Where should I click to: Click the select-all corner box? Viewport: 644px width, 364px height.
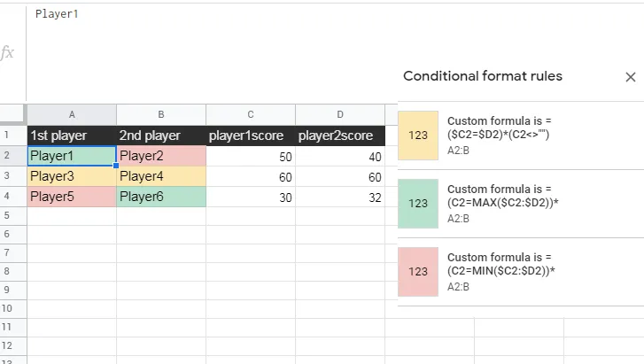(x=12, y=114)
